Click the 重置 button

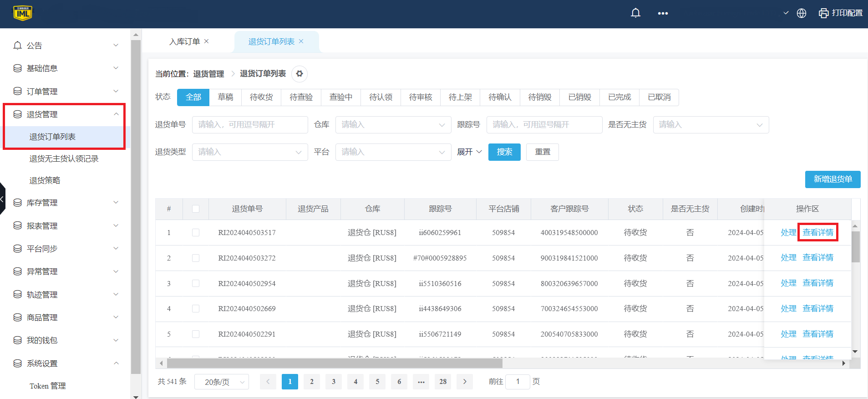543,152
